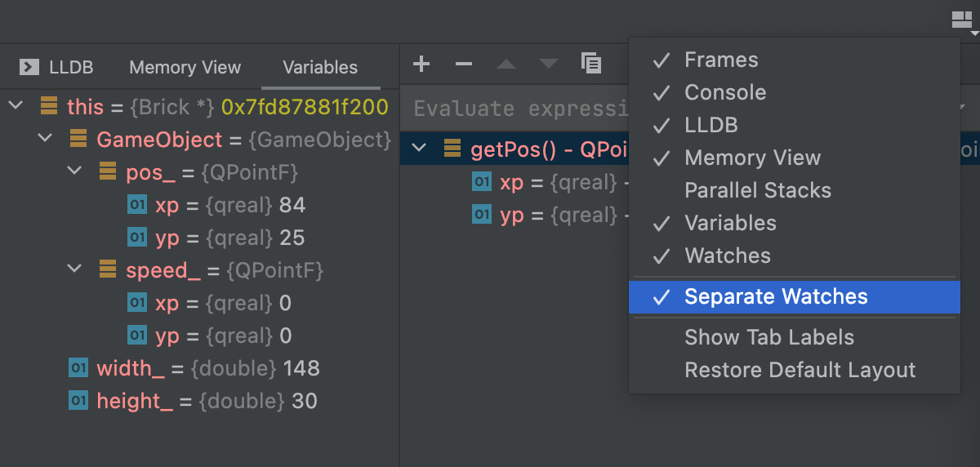Image resolution: width=980 pixels, height=467 pixels.
Task: Select xp = {qreal} 0 under speed_
Action: (199, 303)
